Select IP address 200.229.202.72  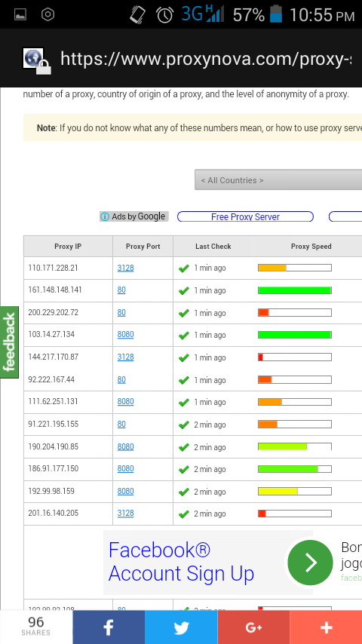[53, 312]
